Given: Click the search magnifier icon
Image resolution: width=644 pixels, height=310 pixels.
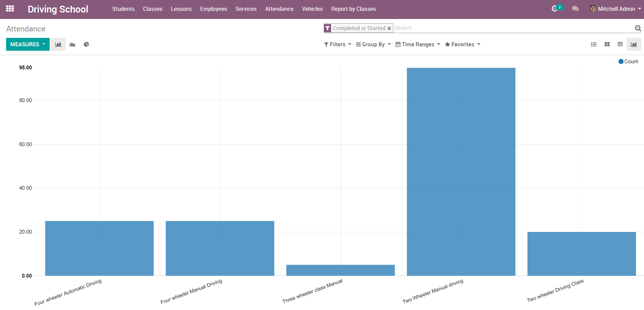Looking at the screenshot, I should (638, 28).
